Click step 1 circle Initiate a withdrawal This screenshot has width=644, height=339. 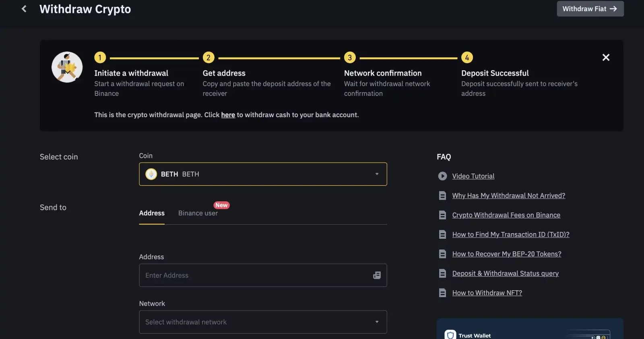pyautogui.click(x=100, y=58)
